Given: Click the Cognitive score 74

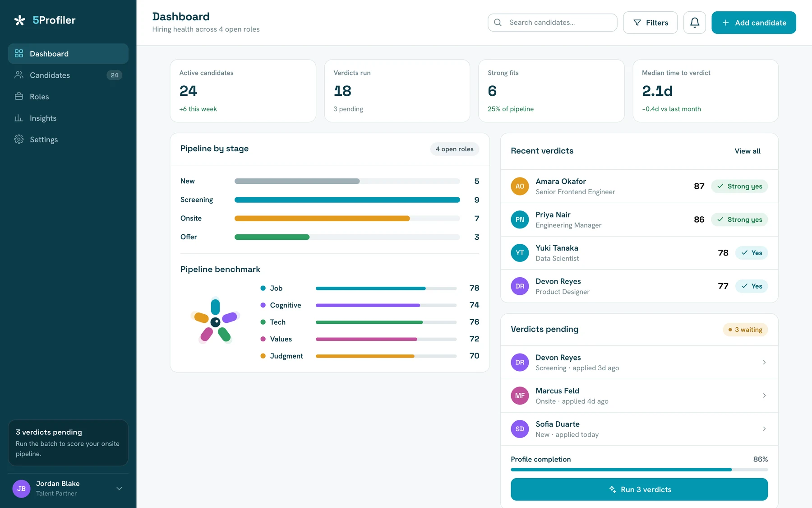Looking at the screenshot, I should pyautogui.click(x=474, y=305).
